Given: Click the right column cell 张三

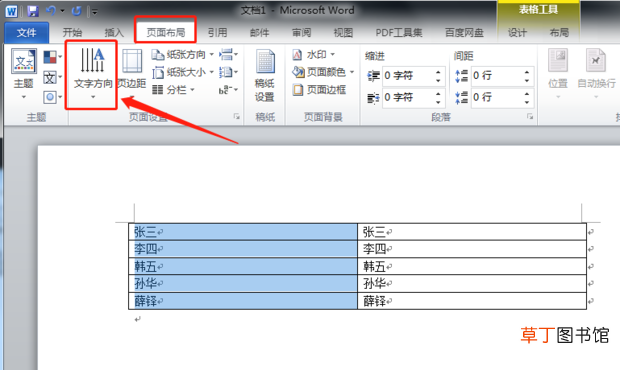Looking at the screenshot, I should click(472, 232).
